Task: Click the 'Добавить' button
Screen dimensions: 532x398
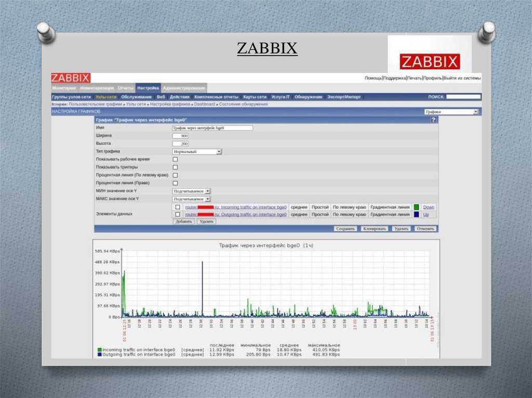Action: pyautogui.click(x=183, y=222)
